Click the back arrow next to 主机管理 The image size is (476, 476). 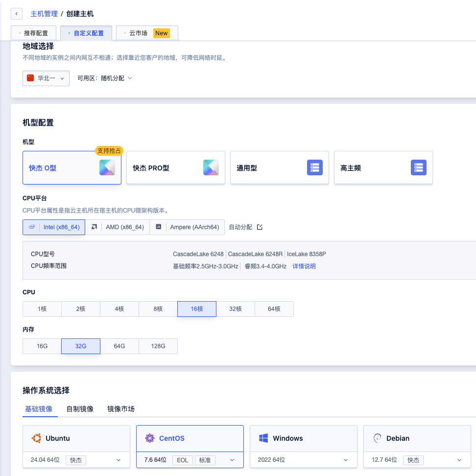[x=17, y=14]
